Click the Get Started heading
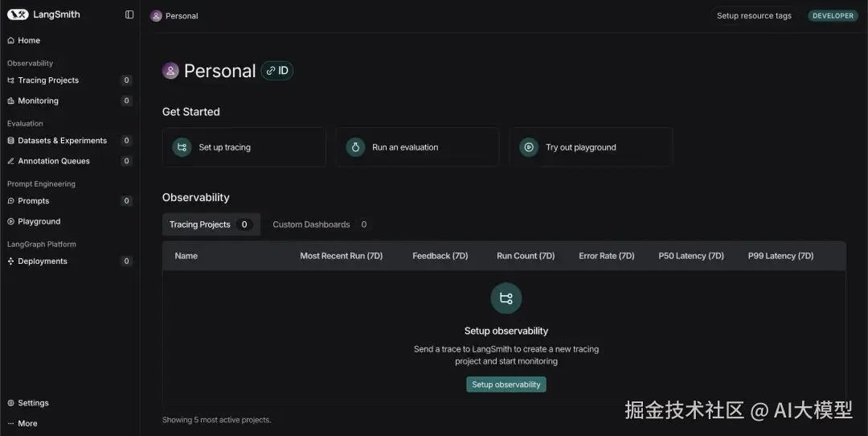 [191, 112]
